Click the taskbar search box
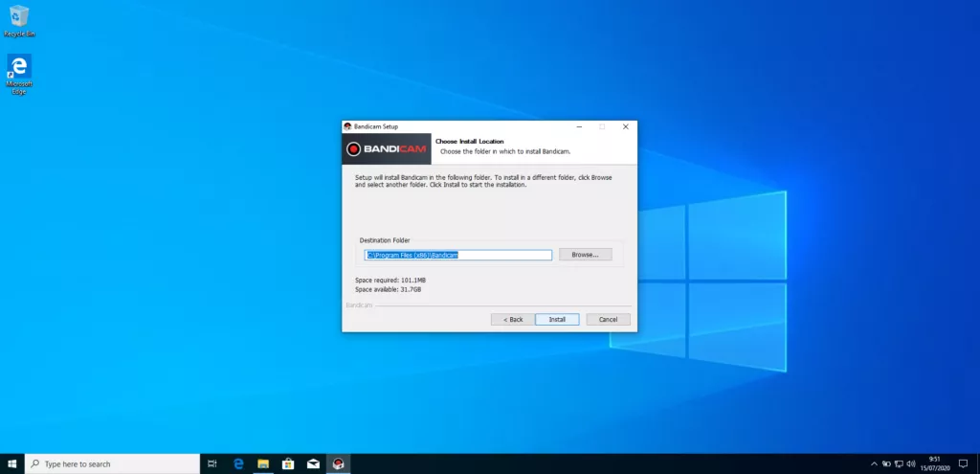 tap(112, 463)
